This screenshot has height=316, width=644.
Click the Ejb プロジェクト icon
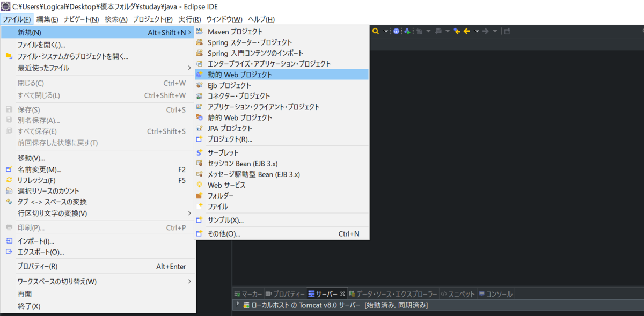pos(200,85)
